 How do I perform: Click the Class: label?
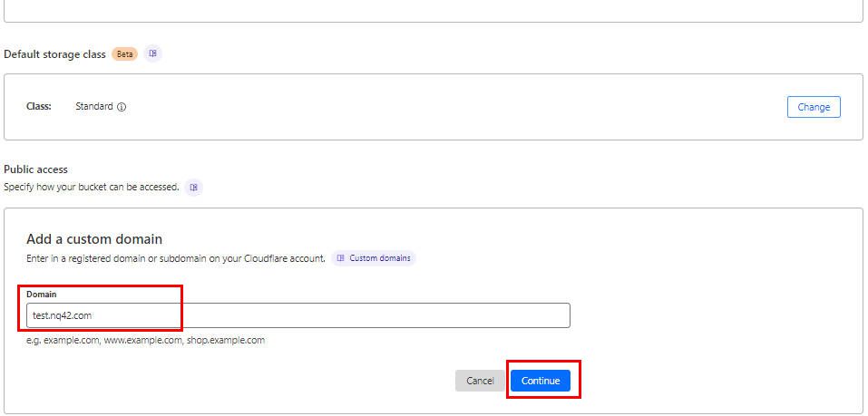pos(39,106)
